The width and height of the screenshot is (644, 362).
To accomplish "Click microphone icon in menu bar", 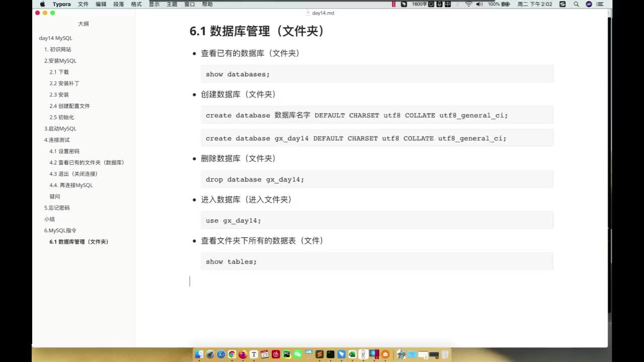I will pyautogui.click(x=439, y=4).
